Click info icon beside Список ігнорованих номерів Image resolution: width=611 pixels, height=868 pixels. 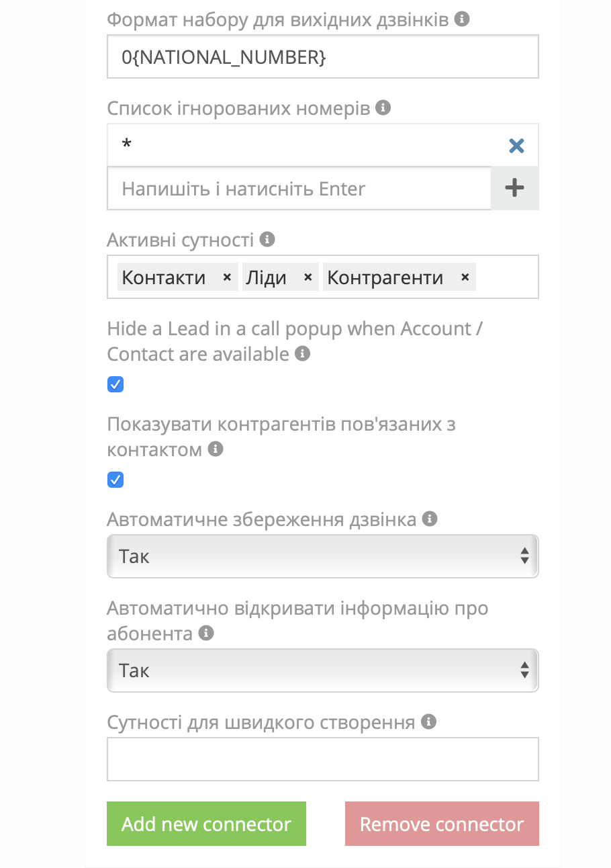point(383,107)
